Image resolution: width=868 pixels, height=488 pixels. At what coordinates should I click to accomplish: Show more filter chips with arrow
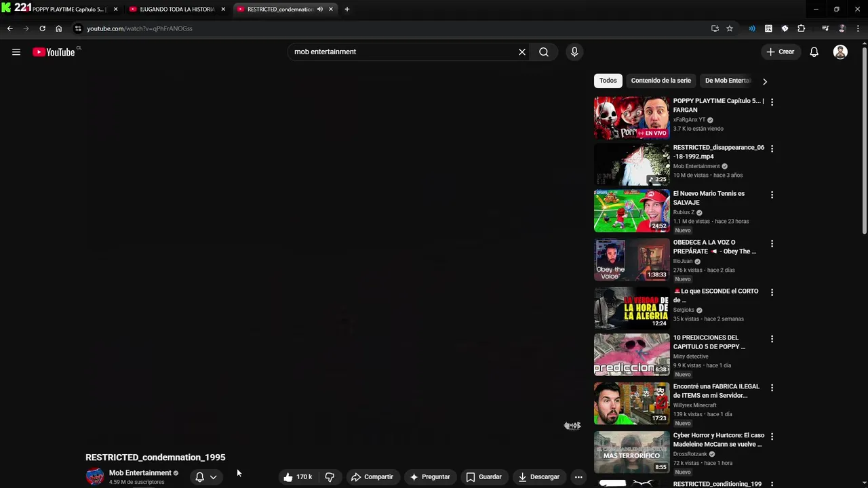point(765,81)
